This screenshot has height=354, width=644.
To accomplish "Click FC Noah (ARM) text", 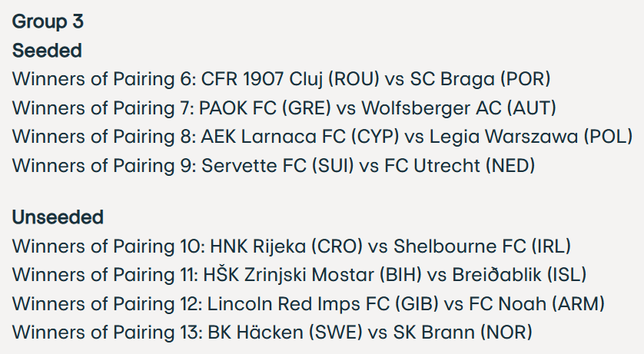I will (x=537, y=304).
